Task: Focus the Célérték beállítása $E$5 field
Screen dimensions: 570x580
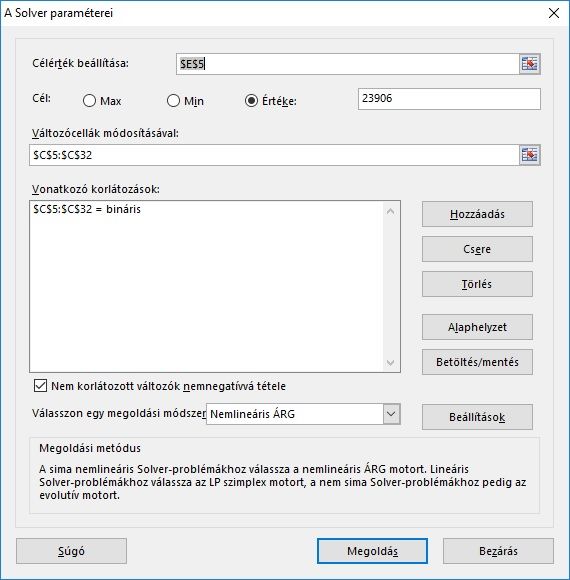Action: [348, 64]
